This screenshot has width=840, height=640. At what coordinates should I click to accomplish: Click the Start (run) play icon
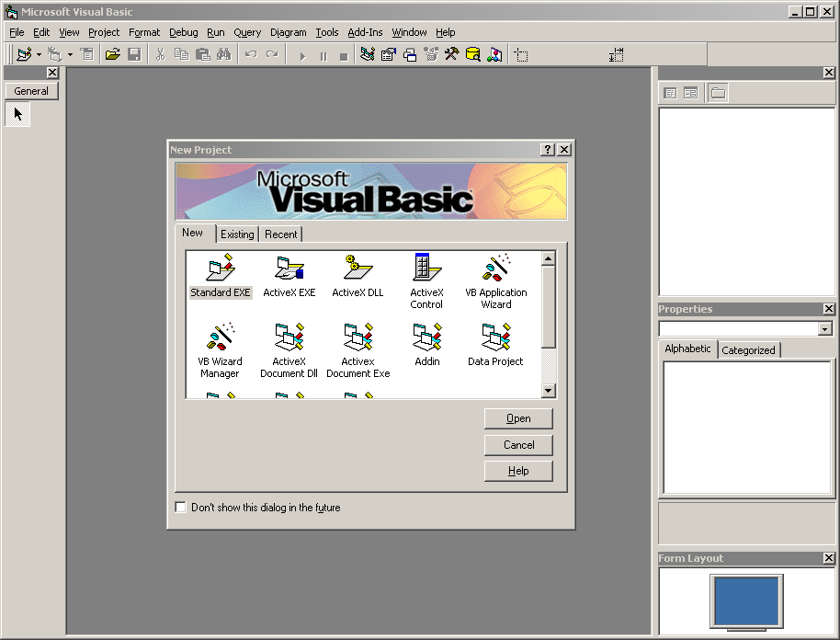[302, 56]
